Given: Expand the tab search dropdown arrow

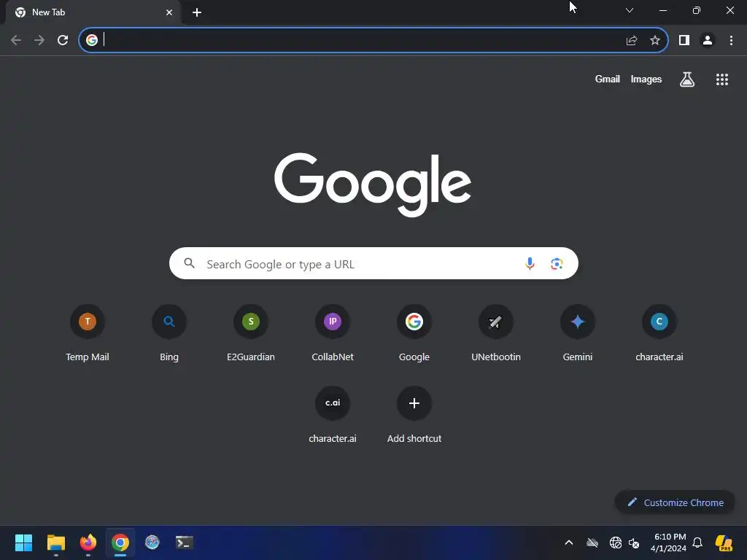Looking at the screenshot, I should pyautogui.click(x=630, y=10).
